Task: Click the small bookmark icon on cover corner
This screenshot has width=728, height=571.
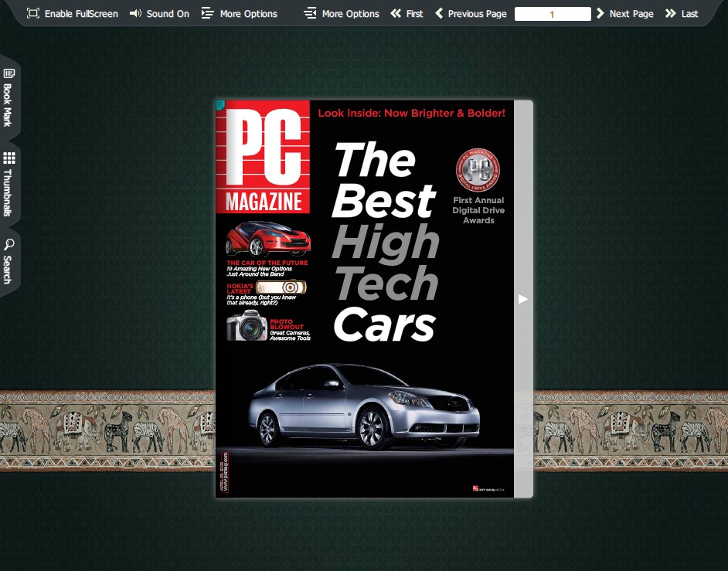Action: tap(220, 105)
